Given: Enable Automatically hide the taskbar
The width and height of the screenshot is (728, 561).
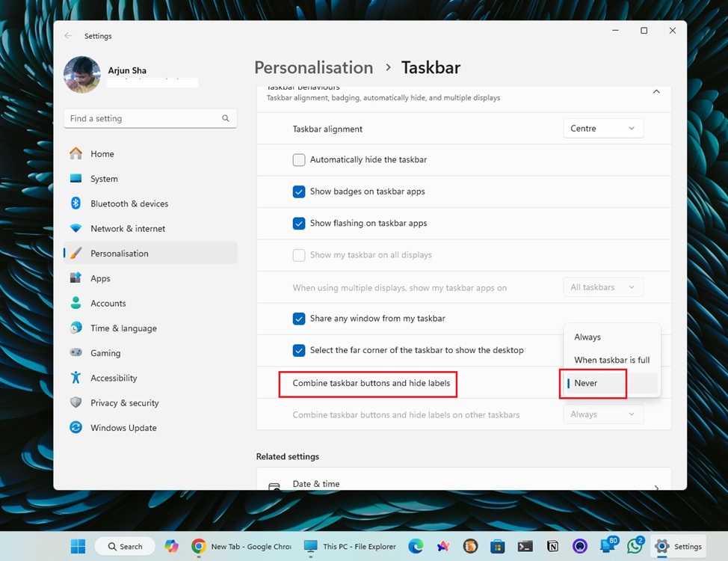Looking at the screenshot, I should tap(299, 160).
